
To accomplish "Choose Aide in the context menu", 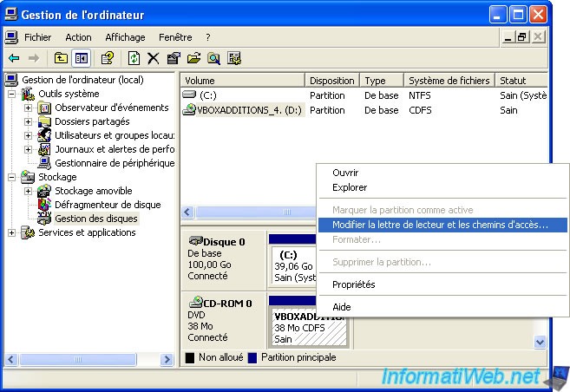I will click(442, 307).
